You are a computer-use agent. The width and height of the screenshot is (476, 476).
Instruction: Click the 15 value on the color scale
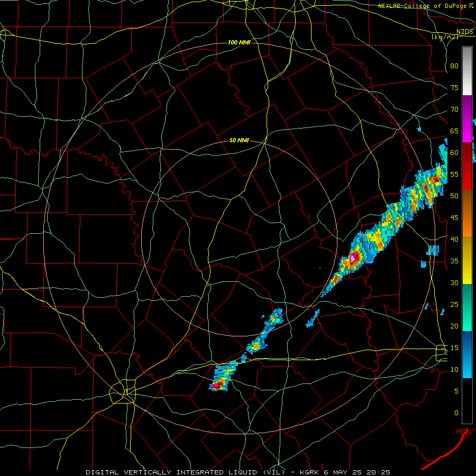[x=454, y=347]
